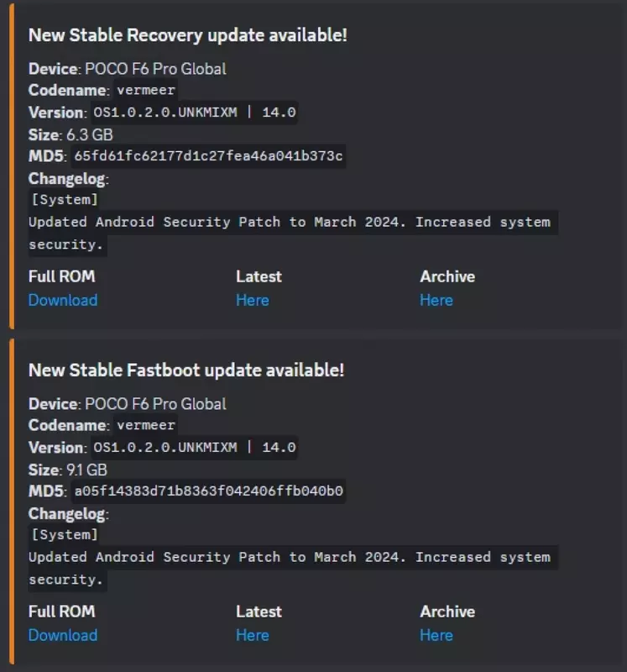Click 'New Stable Fastboot update available!' title
Viewport: 627px width, 672px height.
click(x=186, y=370)
